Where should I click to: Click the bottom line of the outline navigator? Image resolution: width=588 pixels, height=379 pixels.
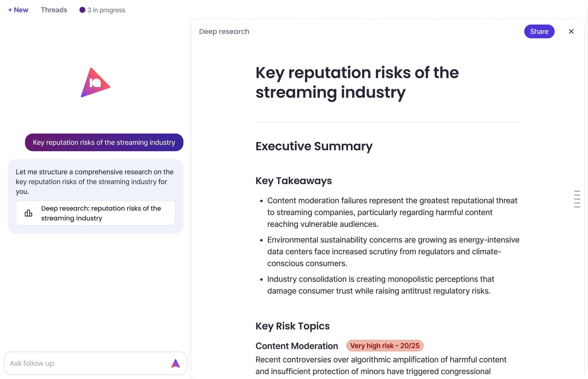click(x=577, y=207)
